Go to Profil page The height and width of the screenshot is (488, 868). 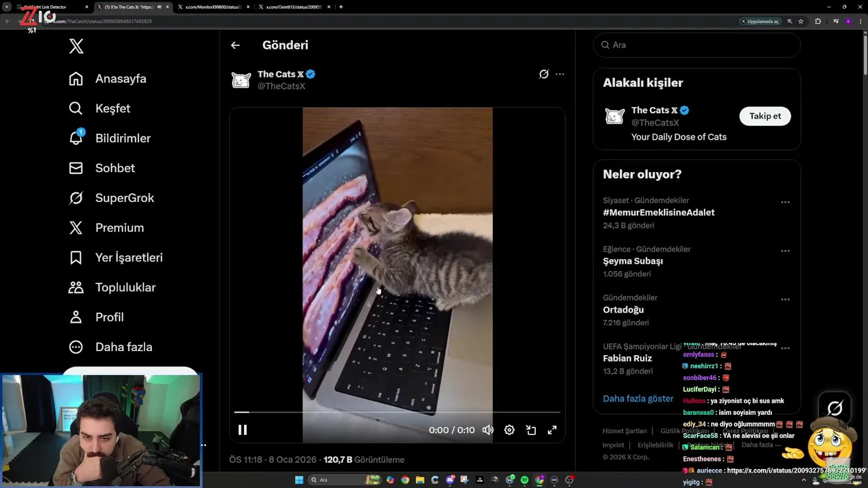point(96,317)
